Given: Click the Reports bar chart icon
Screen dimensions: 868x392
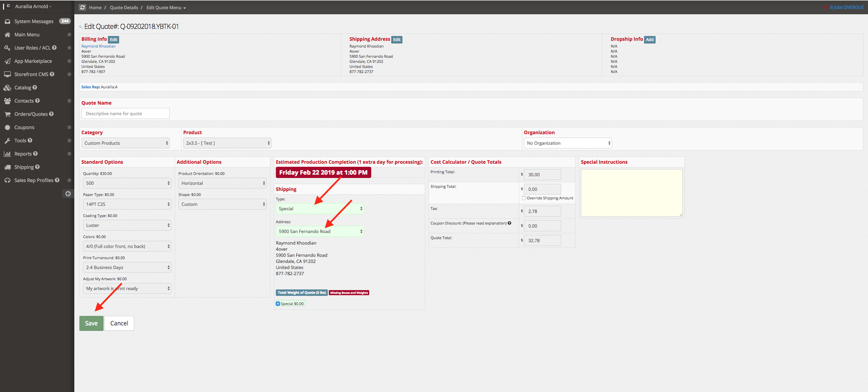Looking at the screenshot, I should click(x=7, y=154).
